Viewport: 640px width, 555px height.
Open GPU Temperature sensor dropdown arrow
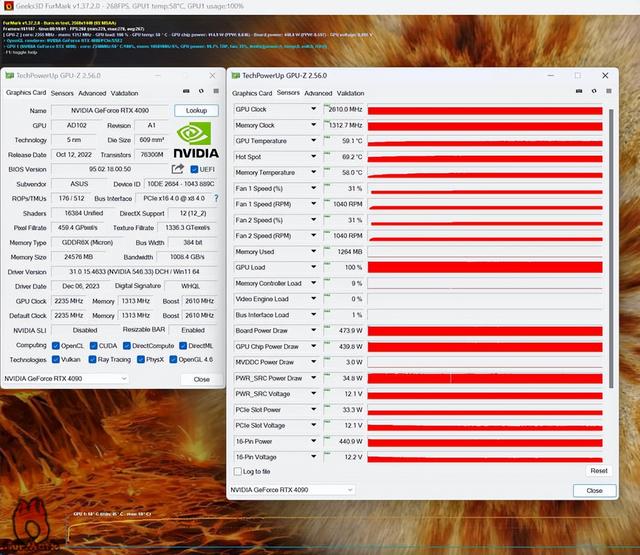tap(313, 140)
